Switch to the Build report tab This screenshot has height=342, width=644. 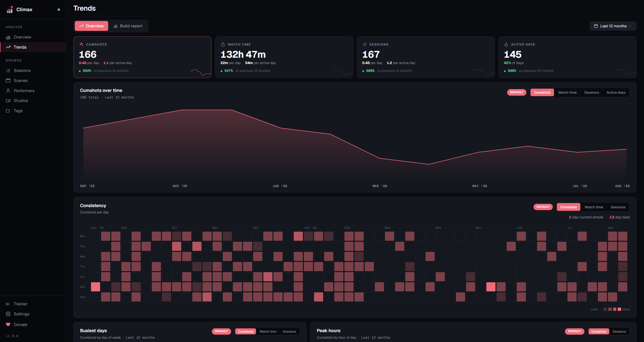click(128, 26)
